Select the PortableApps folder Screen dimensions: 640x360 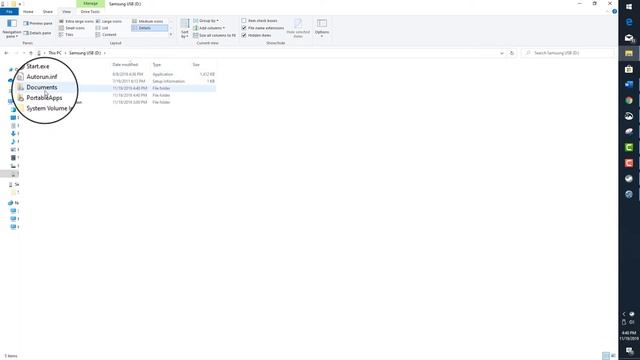(44, 98)
